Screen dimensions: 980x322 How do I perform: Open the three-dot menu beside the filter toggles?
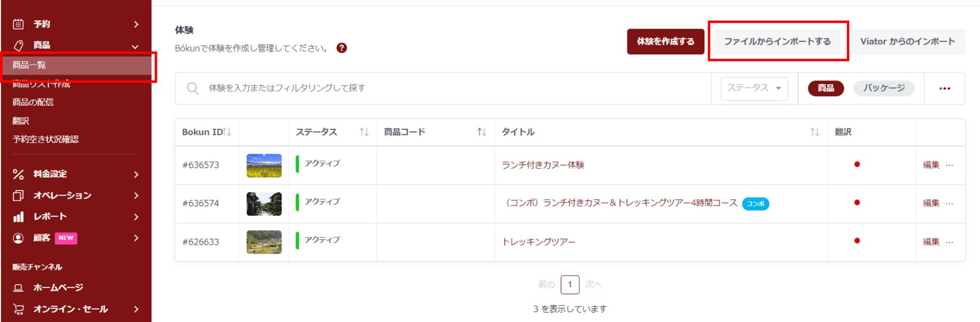point(944,88)
